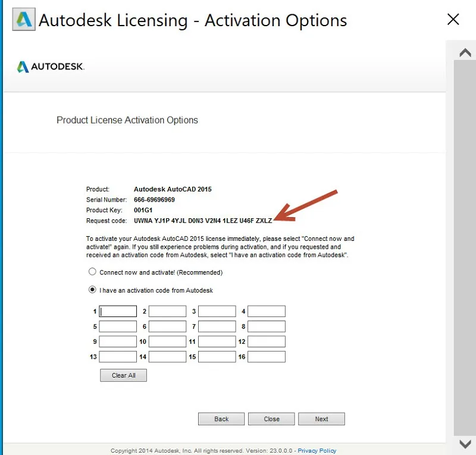Click the scrollbar down arrow

click(465, 443)
